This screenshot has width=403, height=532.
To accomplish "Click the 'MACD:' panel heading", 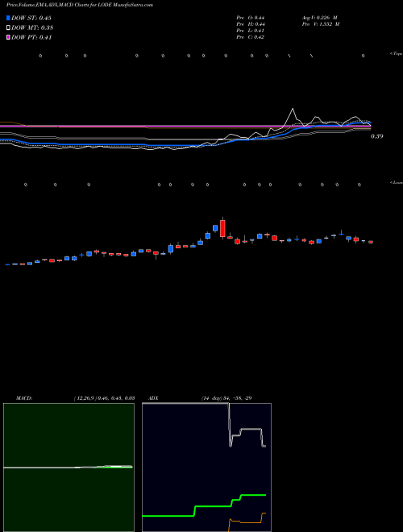I will pyautogui.click(x=23, y=398).
